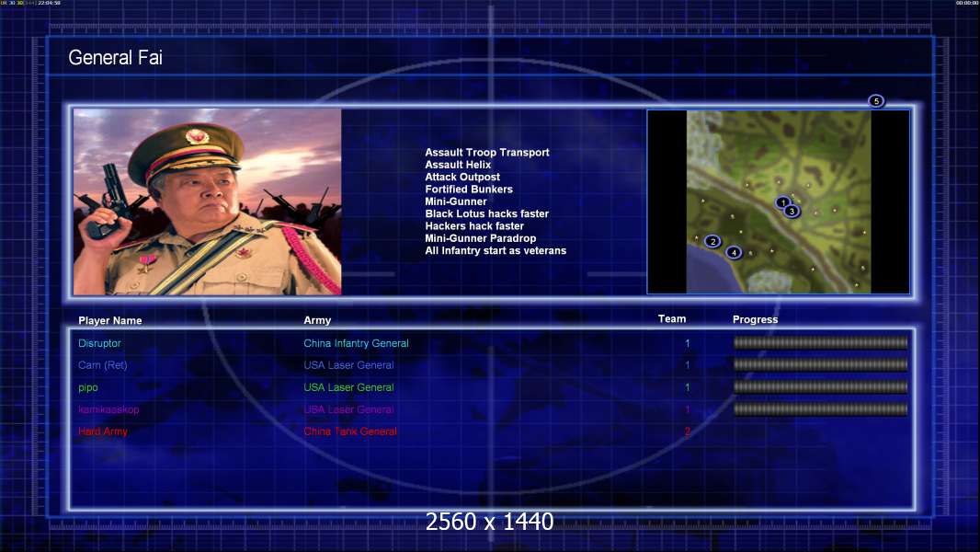Click the "Army" column header

coord(317,320)
